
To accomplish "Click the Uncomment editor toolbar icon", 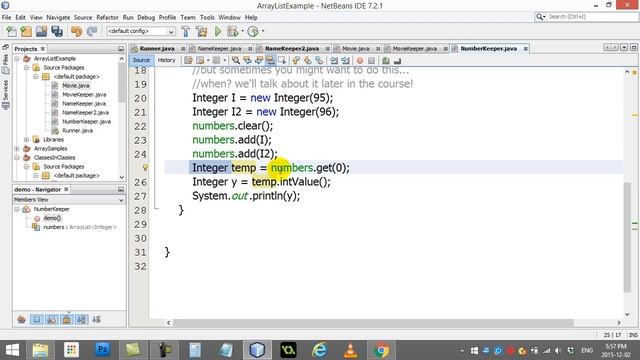I will click(x=397, y=60).
